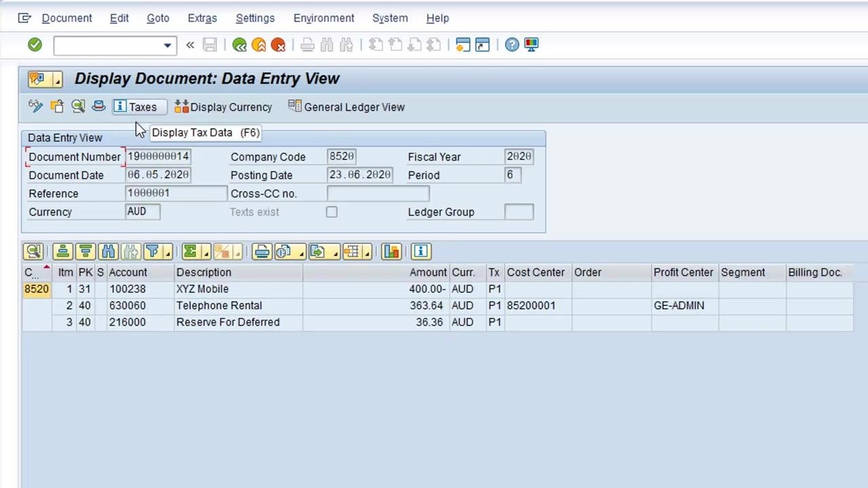868x488 pixels.
Task: Open the command field dropdown arrow
Action: pyautogui.click(x=167, y=45)
